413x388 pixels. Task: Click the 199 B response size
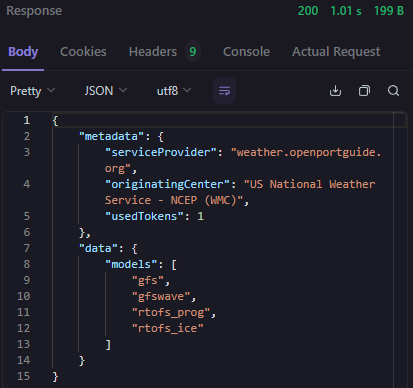tap(389, 11)
